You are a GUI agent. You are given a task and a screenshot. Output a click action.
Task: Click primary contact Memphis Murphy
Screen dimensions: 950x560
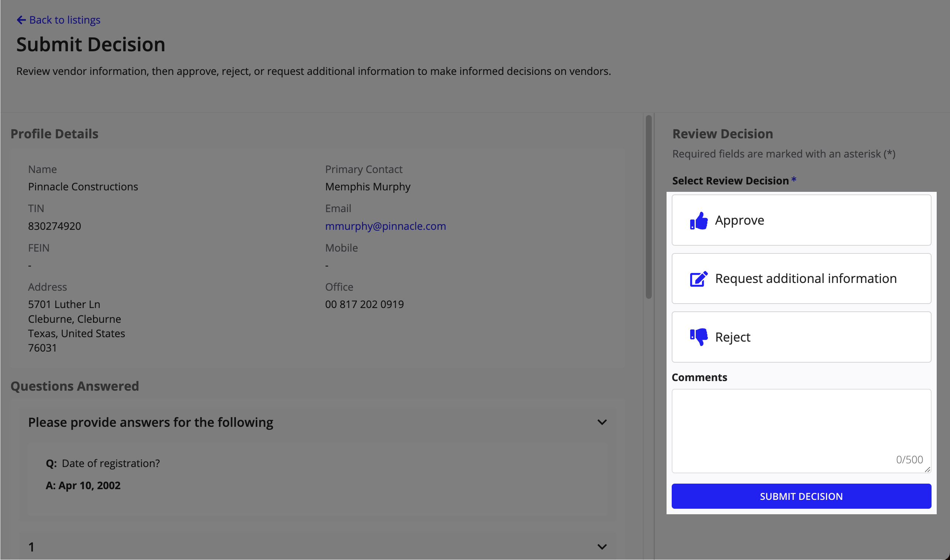point(368,187)
